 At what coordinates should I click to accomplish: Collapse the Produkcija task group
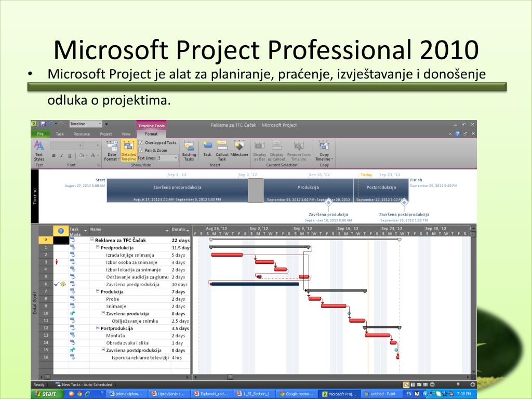[98, 291]
